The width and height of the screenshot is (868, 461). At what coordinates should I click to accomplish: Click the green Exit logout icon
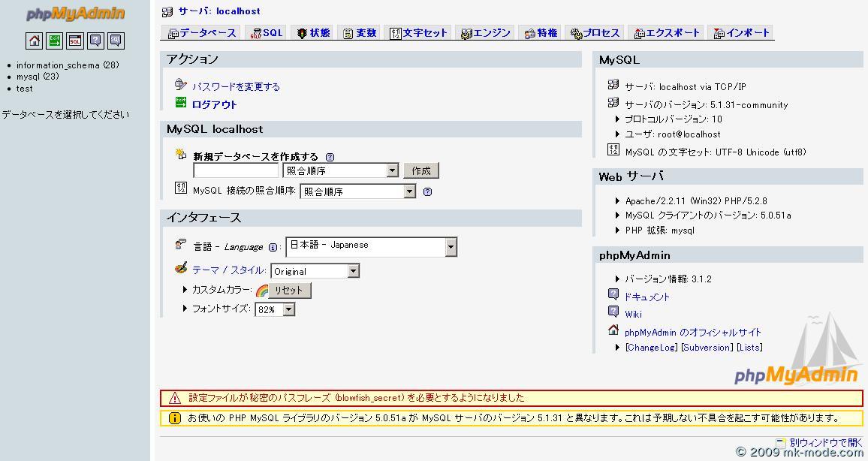click(55, 41)
